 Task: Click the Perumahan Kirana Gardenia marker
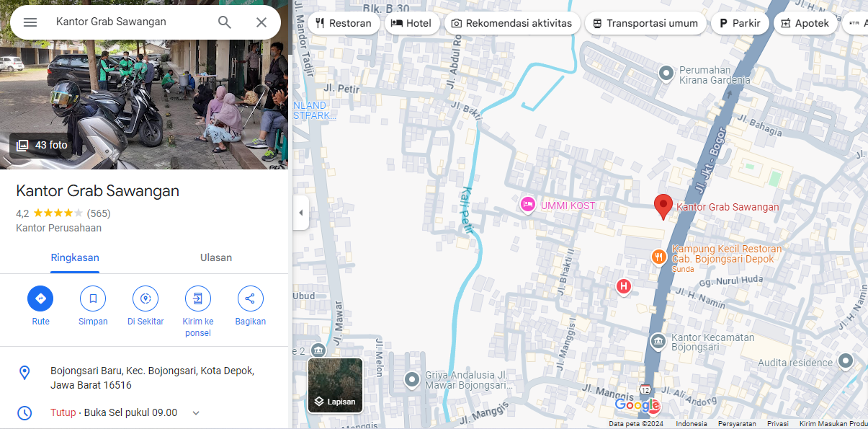pyautogui.click(x=666, y=73)
